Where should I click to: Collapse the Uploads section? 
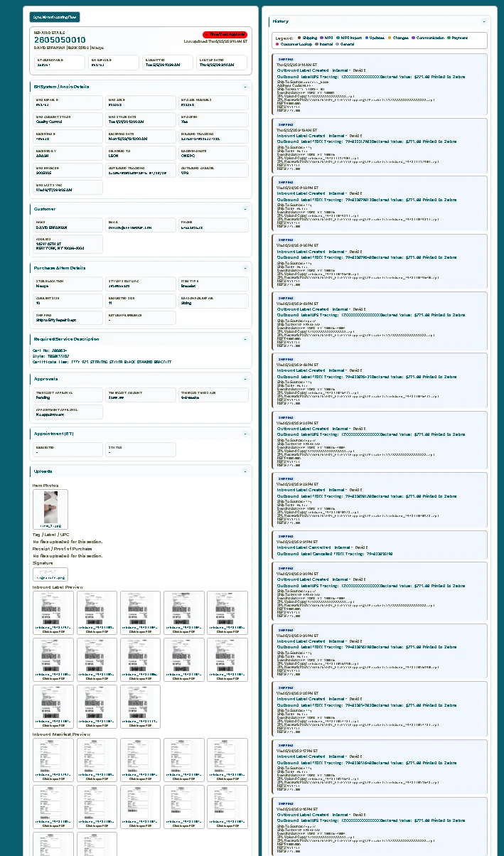[x=245, y=471]
